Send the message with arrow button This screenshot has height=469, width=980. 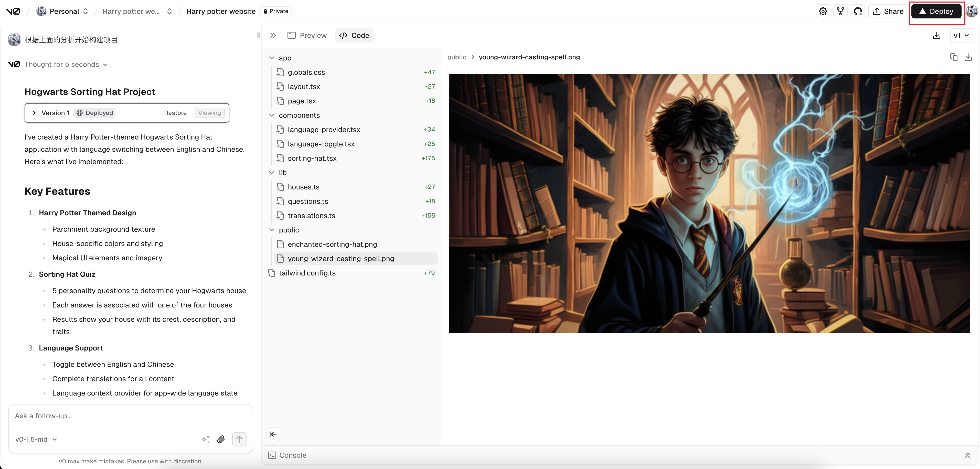pyautogui.click(x=239, y=439)
